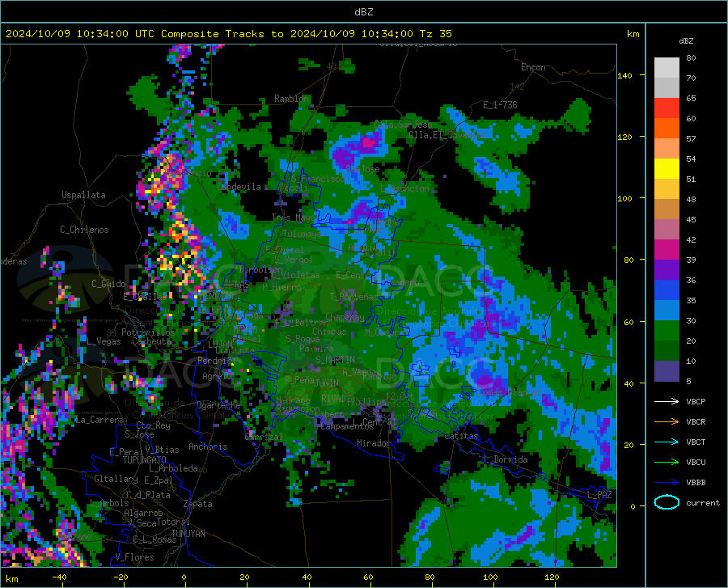The image size is (728, 588).
Task: Click the 'JUNIN' place label
Action: pyautogui.click(x=327, y=383)
